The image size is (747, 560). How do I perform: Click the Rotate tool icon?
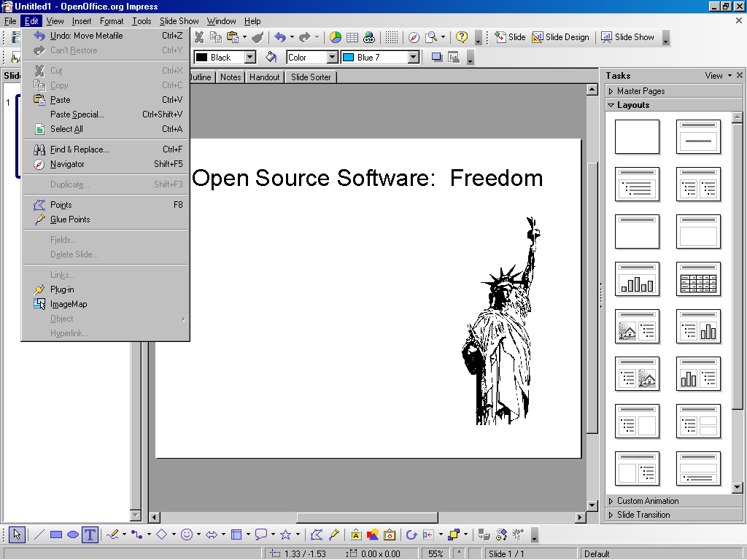[411, 534]
